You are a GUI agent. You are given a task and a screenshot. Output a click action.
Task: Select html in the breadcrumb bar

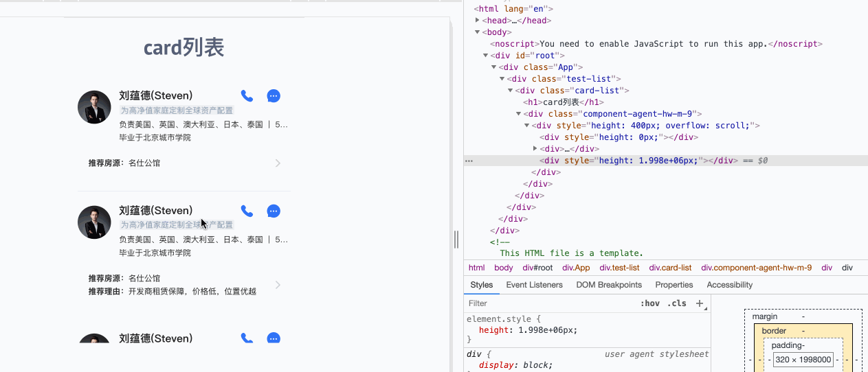point(476,268)
